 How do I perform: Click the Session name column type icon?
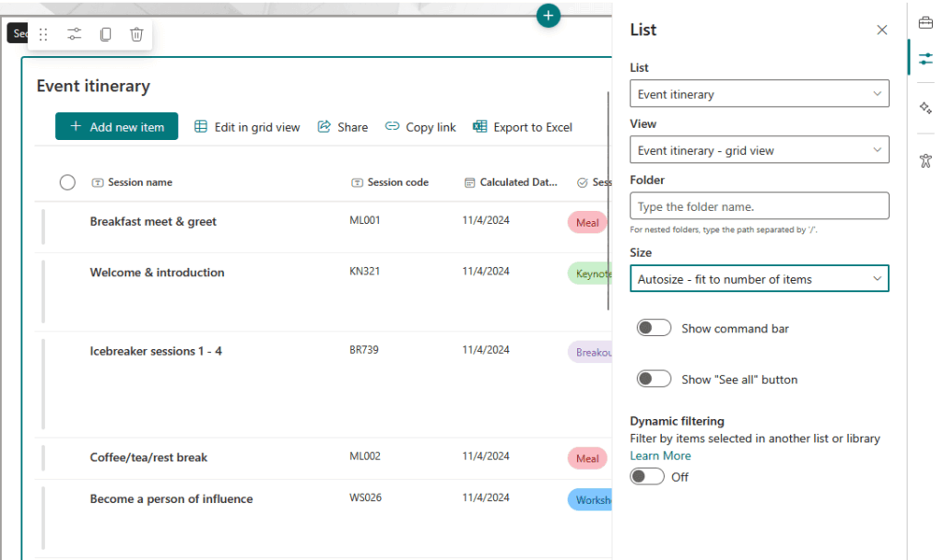pyautogui.click(x=98, y=183)
